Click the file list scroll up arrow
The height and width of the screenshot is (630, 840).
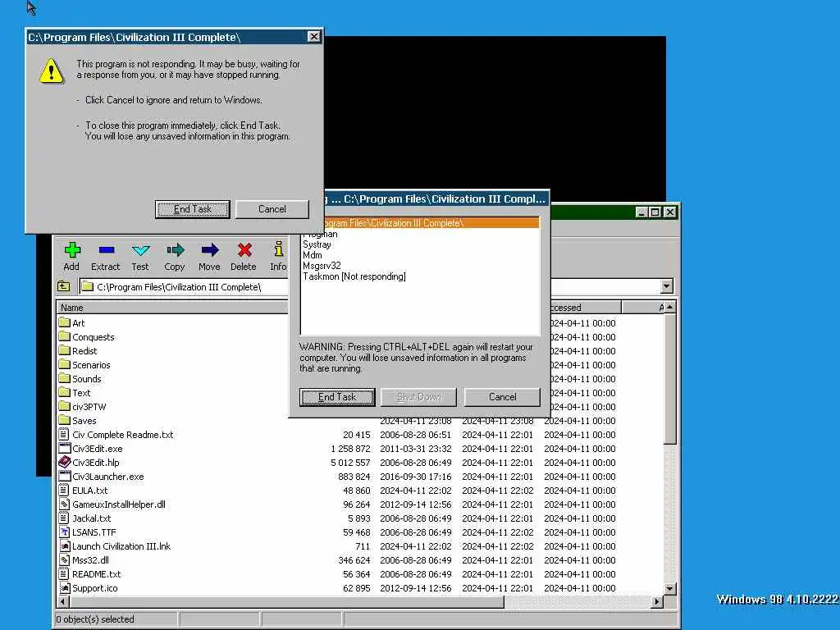coord(669,307)
